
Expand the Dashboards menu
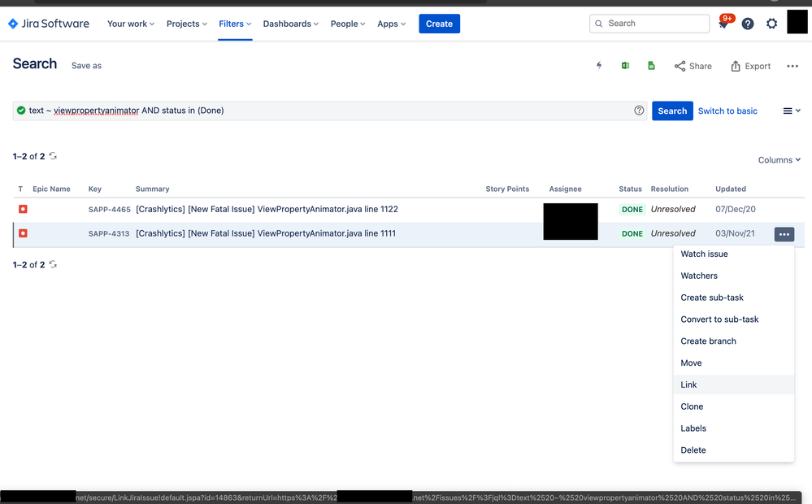pyautogui.click(x=291, y=24)
